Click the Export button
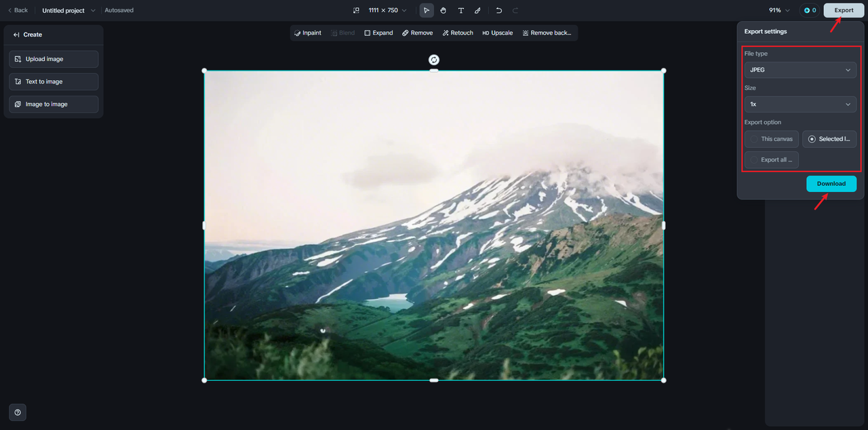868x430 pixels. click(x=844, y=10)
